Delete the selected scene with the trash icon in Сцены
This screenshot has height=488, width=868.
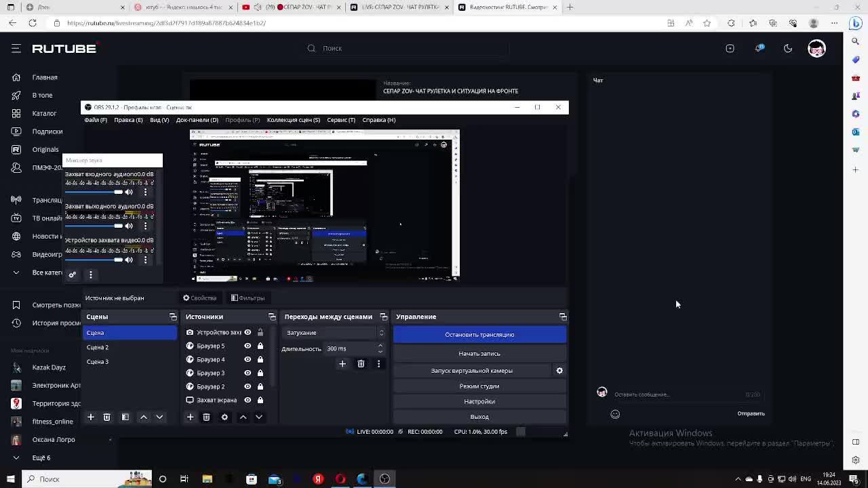tap(106, 417)
